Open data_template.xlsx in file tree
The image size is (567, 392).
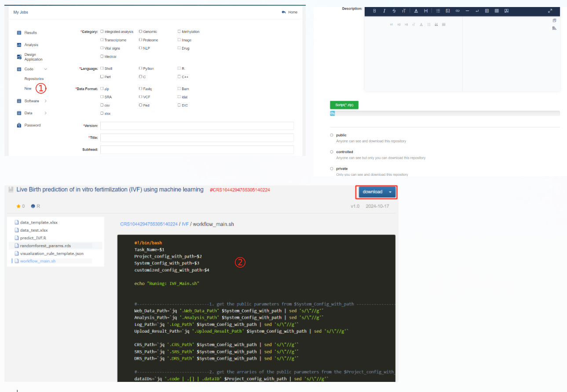[x=39, y=223]
